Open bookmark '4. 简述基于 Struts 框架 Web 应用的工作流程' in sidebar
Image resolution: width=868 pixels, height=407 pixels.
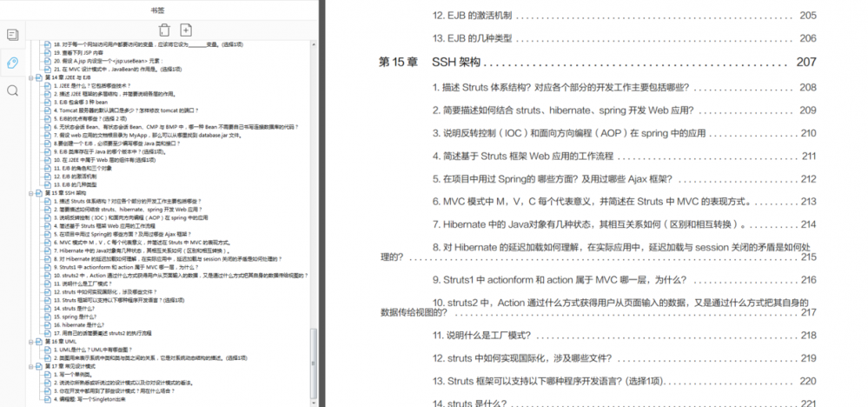point(104,226)
